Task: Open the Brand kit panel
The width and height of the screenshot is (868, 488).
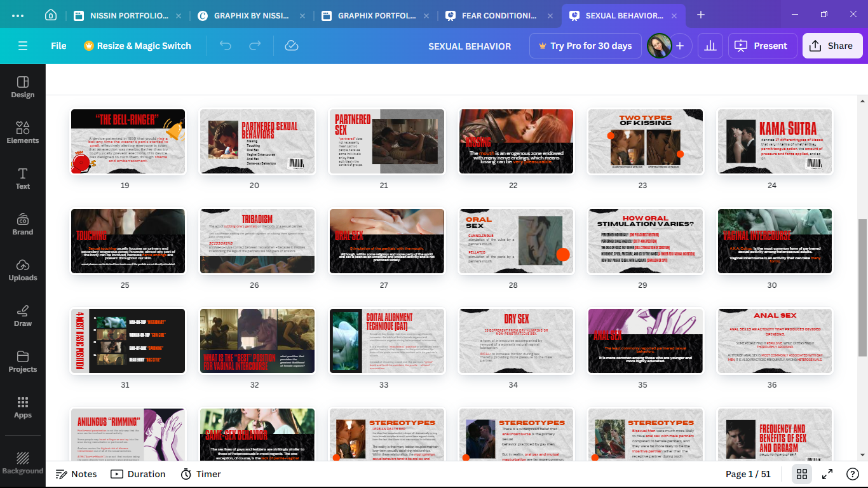Action: coord(23,224)
